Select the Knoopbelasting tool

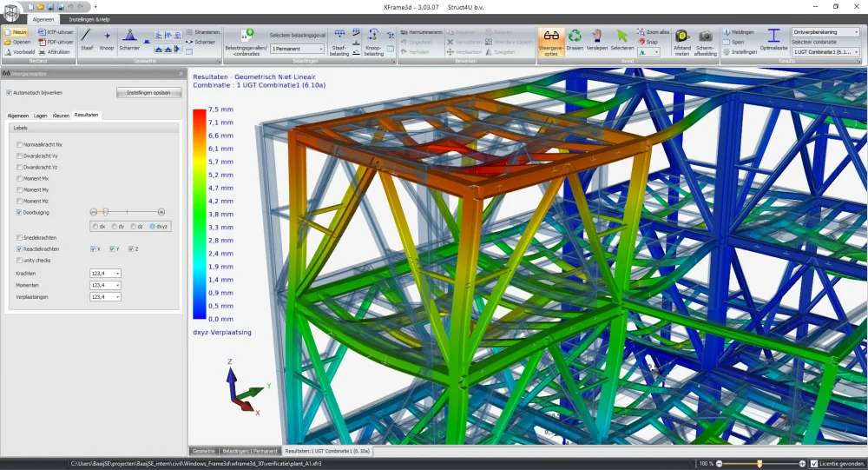pos(373,43)
